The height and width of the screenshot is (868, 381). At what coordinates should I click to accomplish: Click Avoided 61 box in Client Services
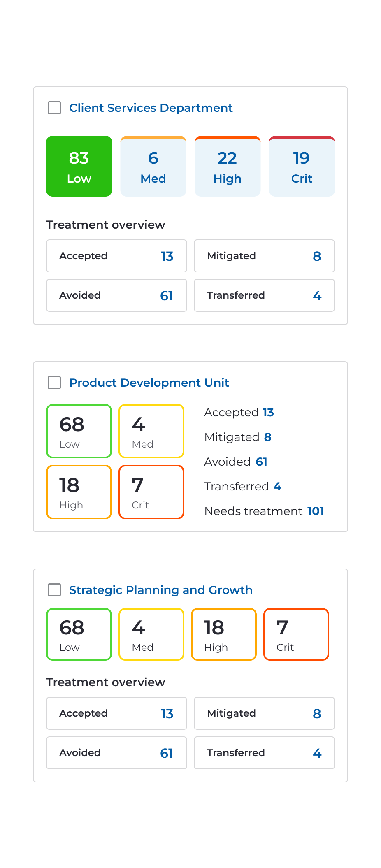(116, 295)
